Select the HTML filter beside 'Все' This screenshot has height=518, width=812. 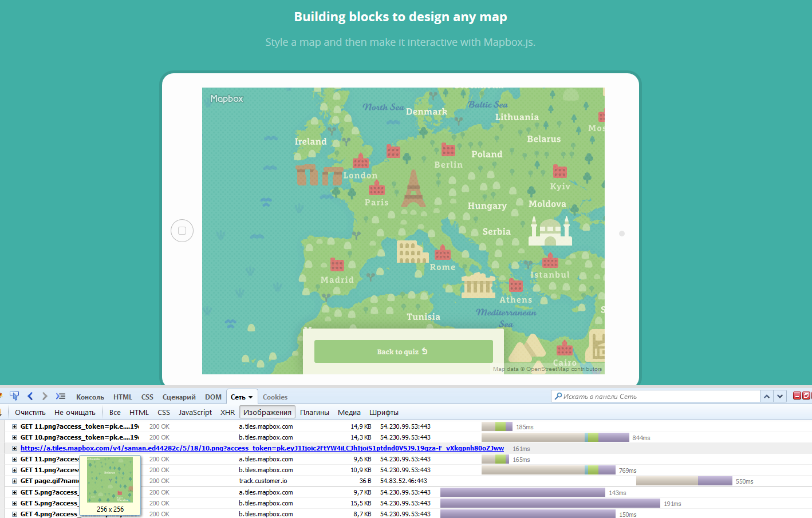[x=139, y=412]
